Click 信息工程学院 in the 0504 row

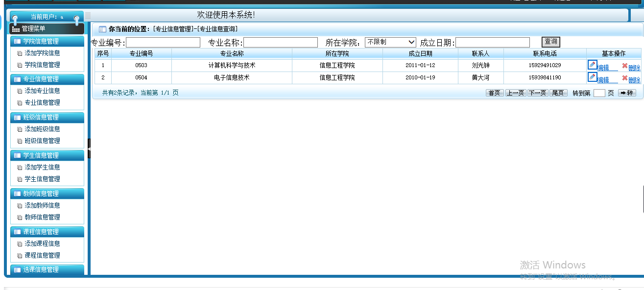pyautogui.click(x=337, y=77)
